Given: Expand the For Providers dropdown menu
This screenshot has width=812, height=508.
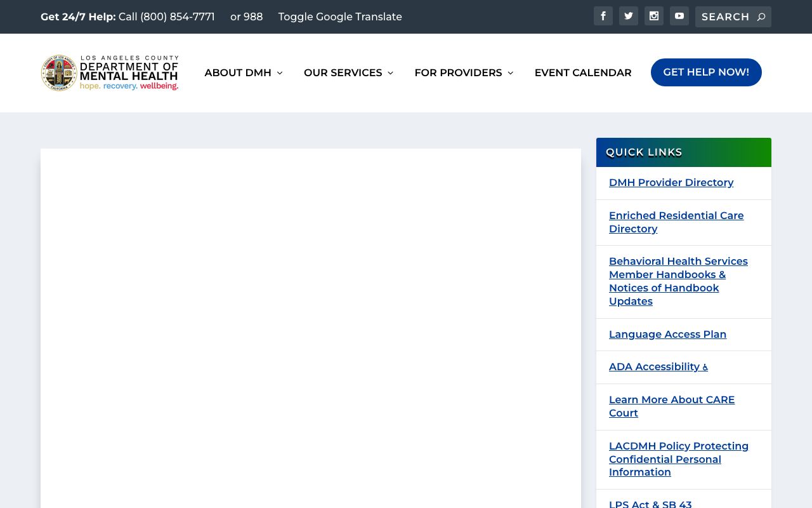Looking at the screenshot, I should click(x=463, y=72).
